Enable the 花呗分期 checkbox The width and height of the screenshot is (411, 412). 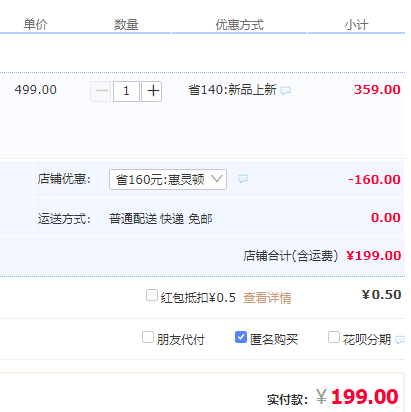[x=334, y=337]
